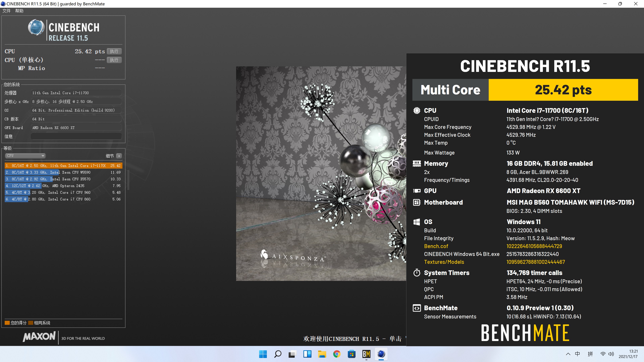Select the Core i7 CPU 860 row
644x362 pixels.
(63, 199)
